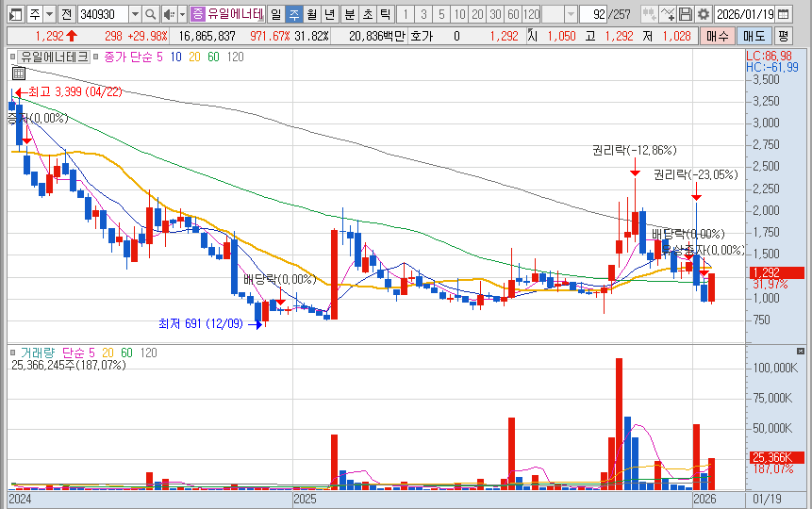Select the second 초 chart tab
Screen dimensions: 812x509
368,14
